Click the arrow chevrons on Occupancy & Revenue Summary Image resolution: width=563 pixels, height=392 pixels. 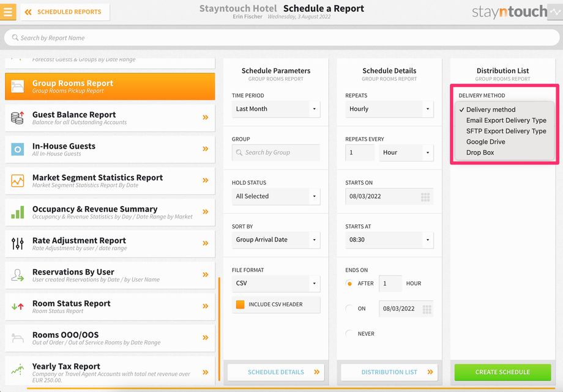206,212
